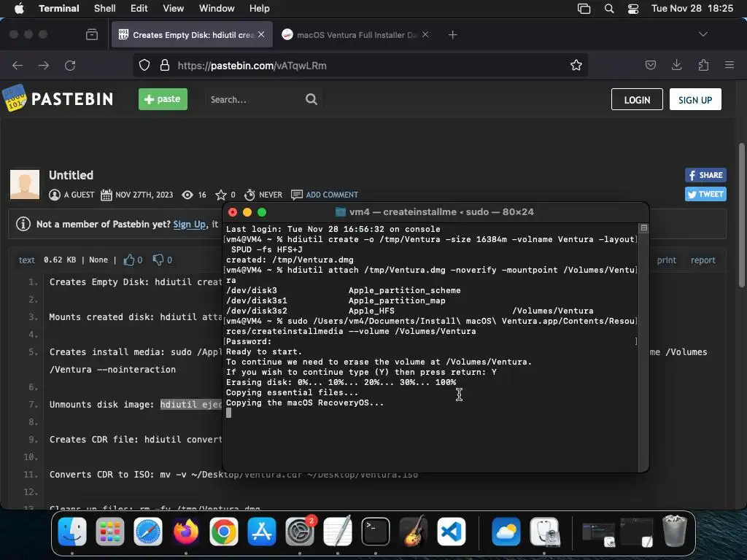747x560 pixels.
Task: Click the report link
Action: point(703,260)
